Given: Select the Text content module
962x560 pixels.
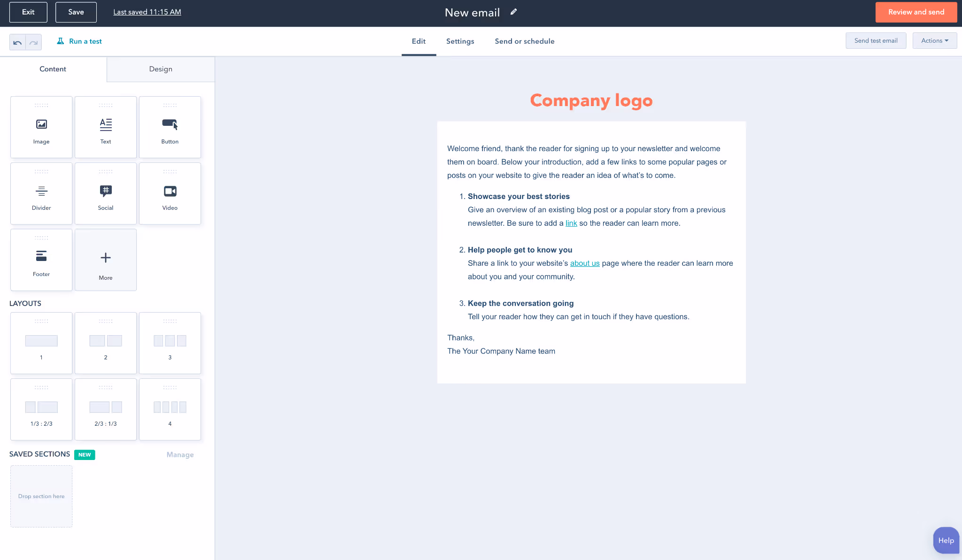Looking at the screenshot, I should 106,127.
